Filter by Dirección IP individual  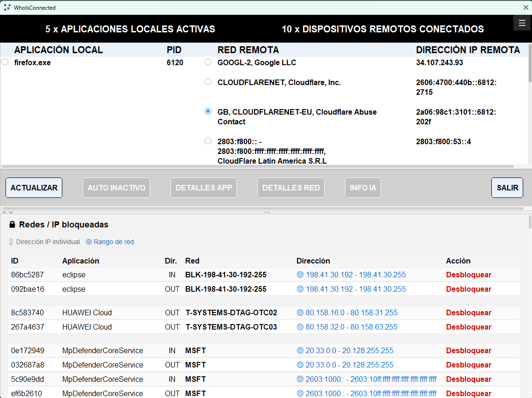(x=48, y=242)
